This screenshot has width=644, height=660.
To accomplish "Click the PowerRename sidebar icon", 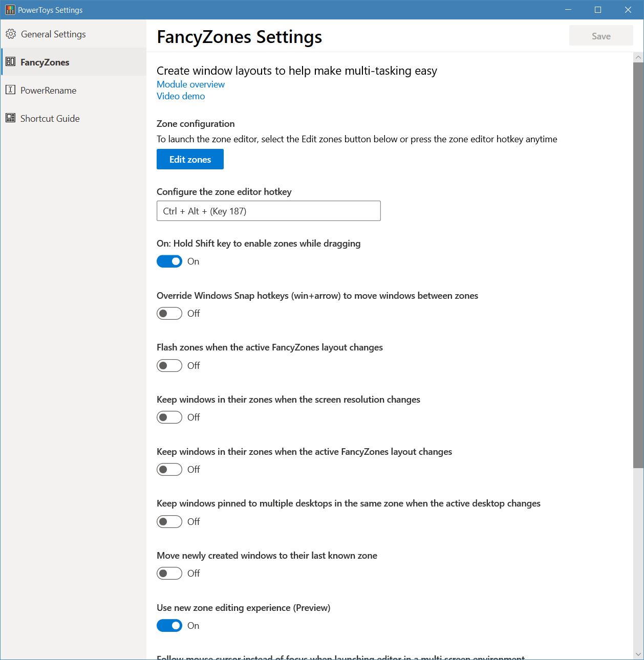I will [x=10, y=90].
